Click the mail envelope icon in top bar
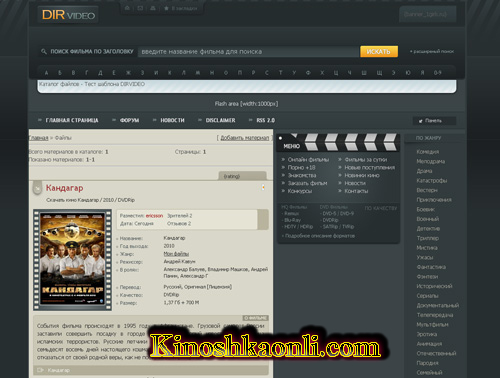This screenshot has width=500, height=378. tap(140, 8)
